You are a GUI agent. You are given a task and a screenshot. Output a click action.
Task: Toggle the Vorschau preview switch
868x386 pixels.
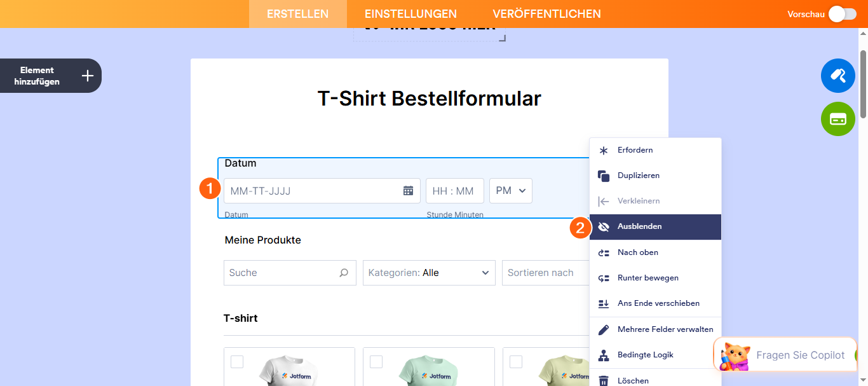(x=843, y=14)
